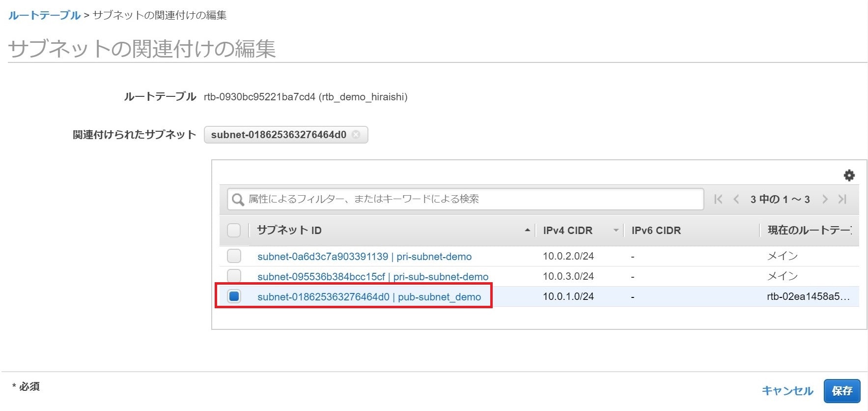This screenshot has width=868, height=411.
Task: Click the キャンセル link
Action: pos(787,391)
